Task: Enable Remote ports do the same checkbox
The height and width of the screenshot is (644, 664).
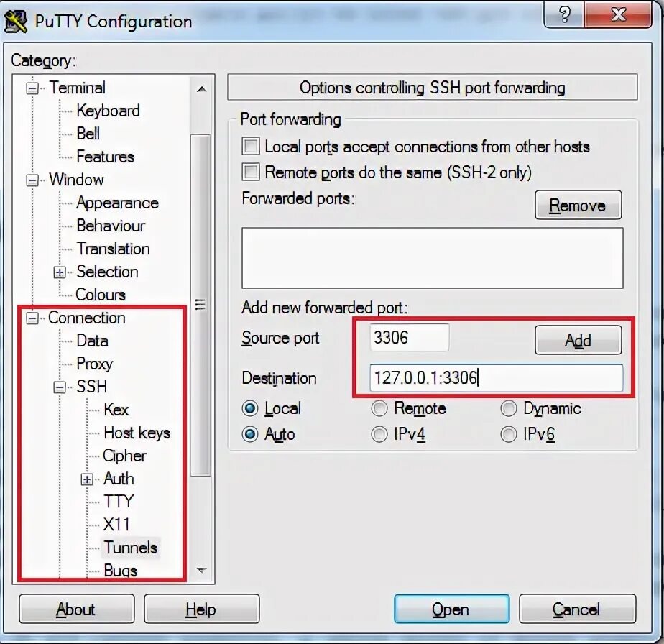Action: [251, 172]
